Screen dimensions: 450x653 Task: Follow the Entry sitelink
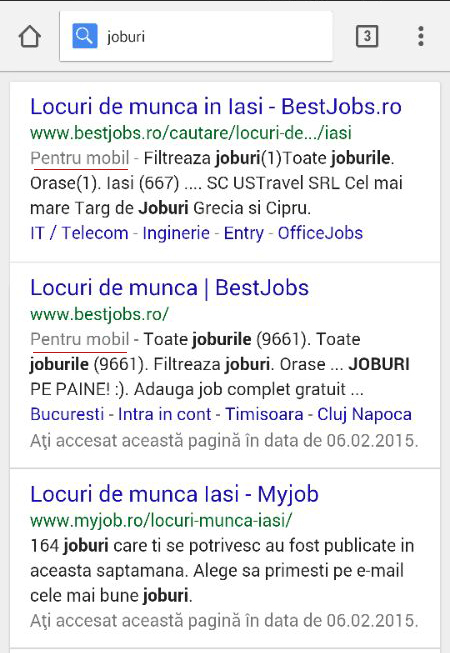(x=244, y=233)
